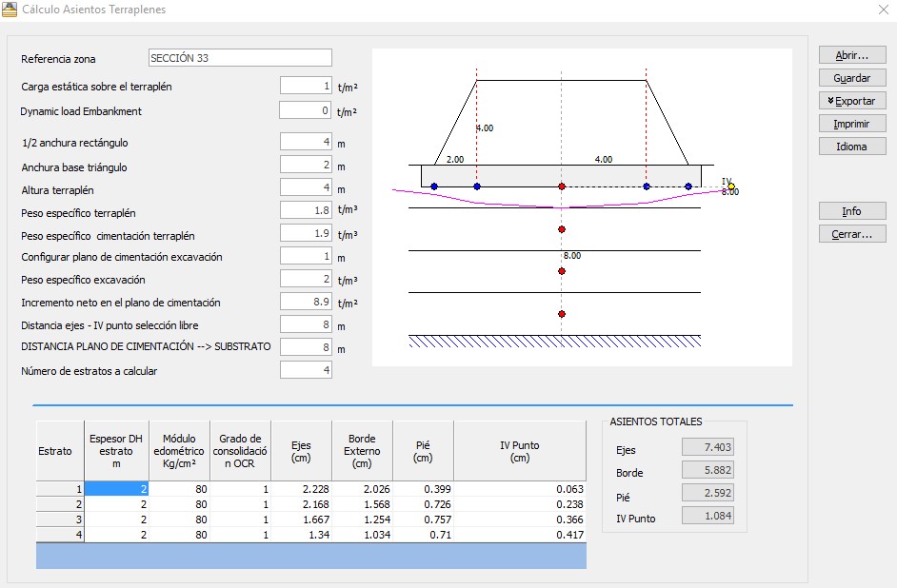Select row header for estrato 2
The height and width of the screenshot is (588, 897).
coord(60,504)
